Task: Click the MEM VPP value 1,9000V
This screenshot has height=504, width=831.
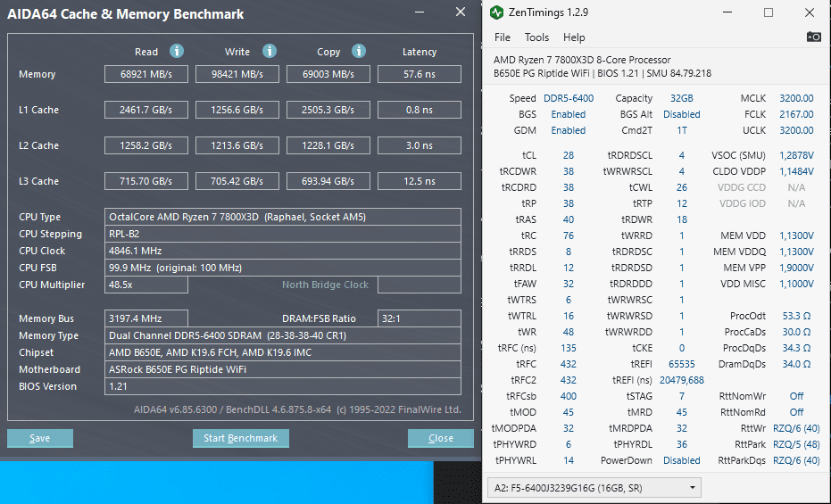Action: (796, 268)
